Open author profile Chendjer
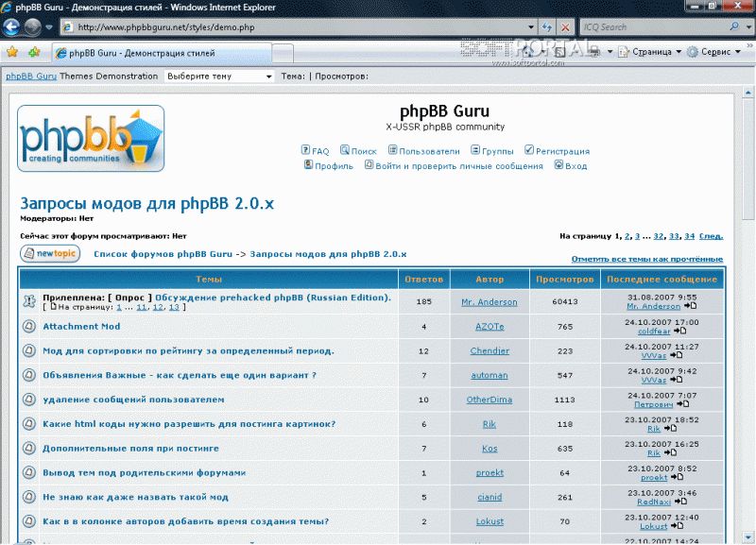 tap(490, 350)
